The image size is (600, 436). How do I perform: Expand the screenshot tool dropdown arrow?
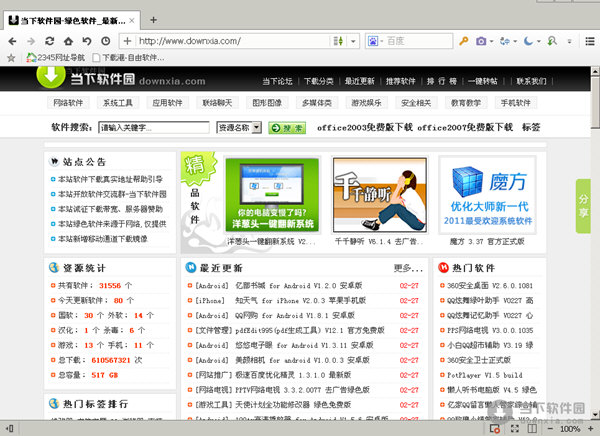[x=492, y=41]
